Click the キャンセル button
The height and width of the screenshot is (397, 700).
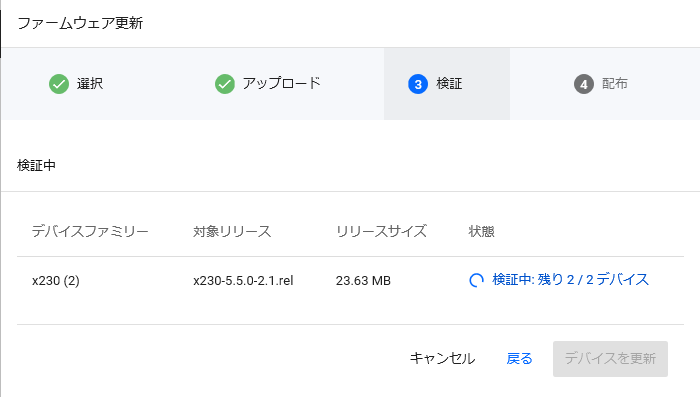pos(442,359)
